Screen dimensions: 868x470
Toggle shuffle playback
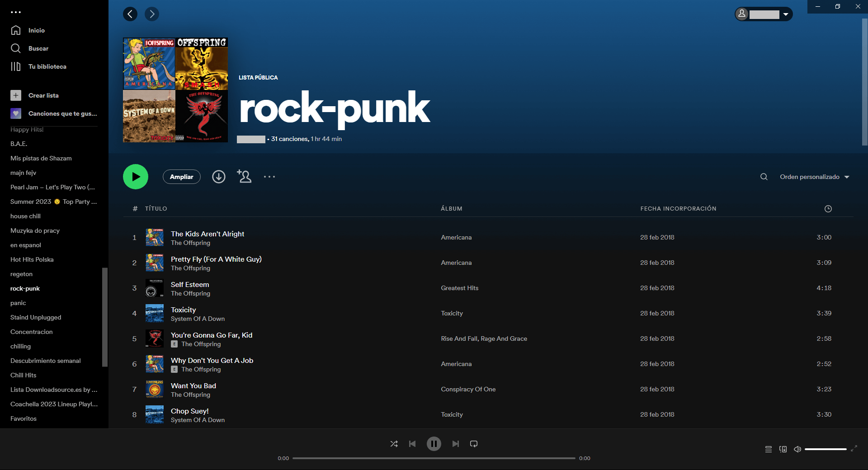(x=394, y=444)
